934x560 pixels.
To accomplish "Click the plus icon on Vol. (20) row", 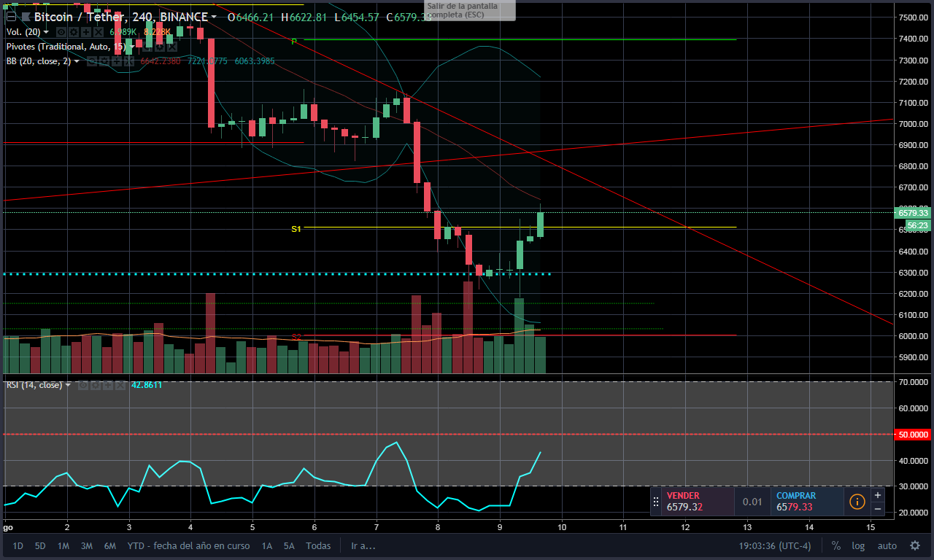I will click(x=86, y=32).
